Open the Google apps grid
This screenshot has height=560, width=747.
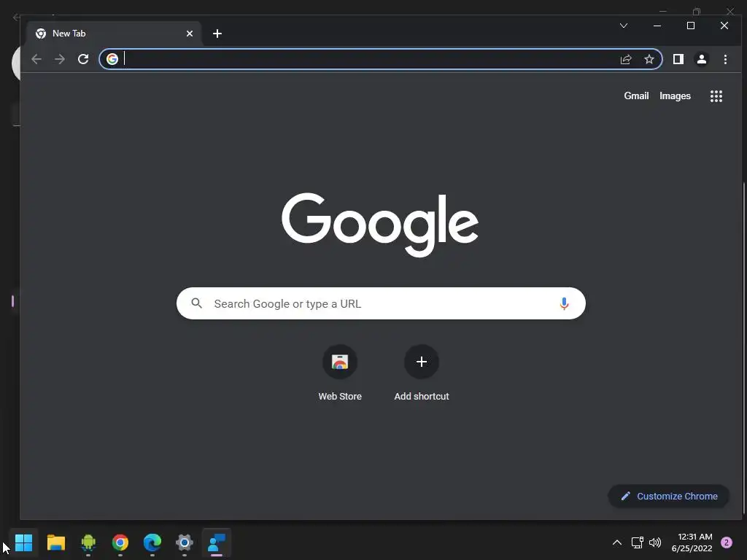coord(716,96)
